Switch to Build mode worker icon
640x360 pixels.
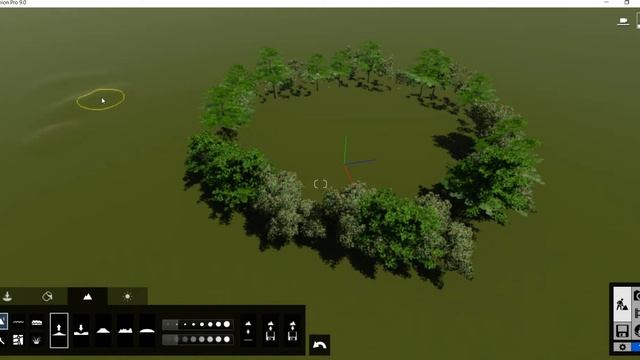click(x=622, y=304)
